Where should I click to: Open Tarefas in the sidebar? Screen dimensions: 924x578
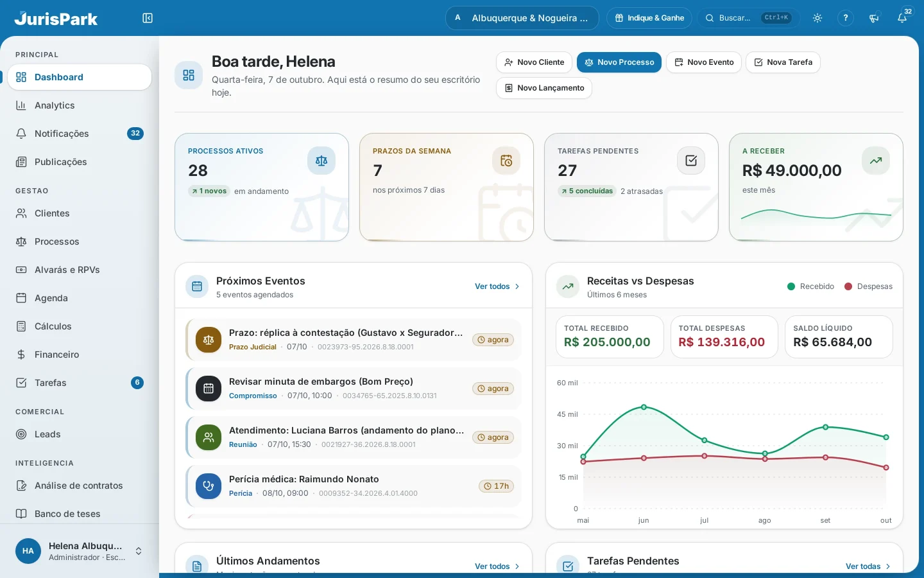tap(80, 383)
